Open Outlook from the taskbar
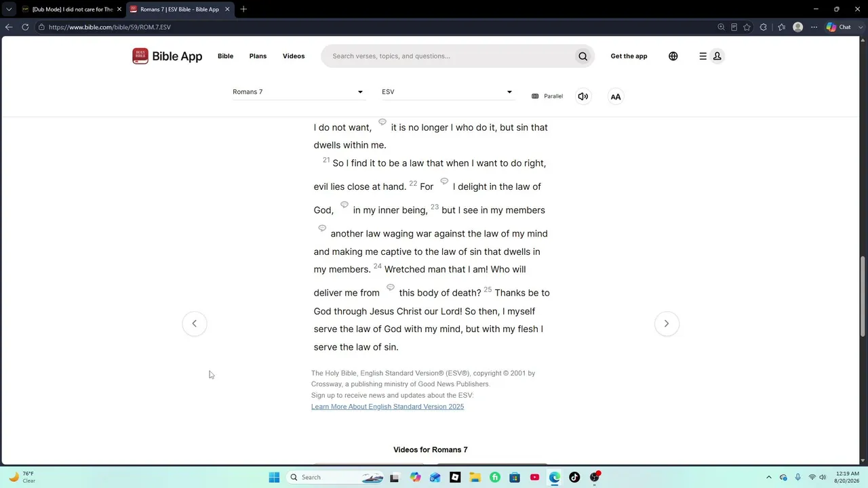The image size is (868, 488). click(x=435, y=477)
